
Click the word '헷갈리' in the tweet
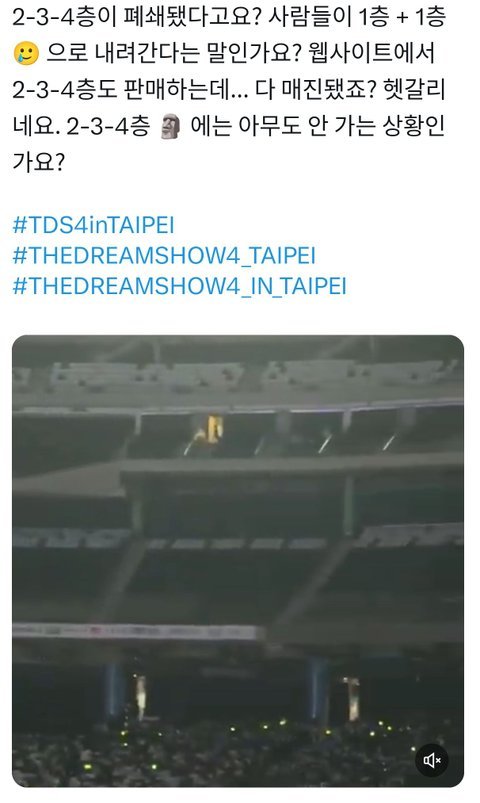tap(414, 90)
